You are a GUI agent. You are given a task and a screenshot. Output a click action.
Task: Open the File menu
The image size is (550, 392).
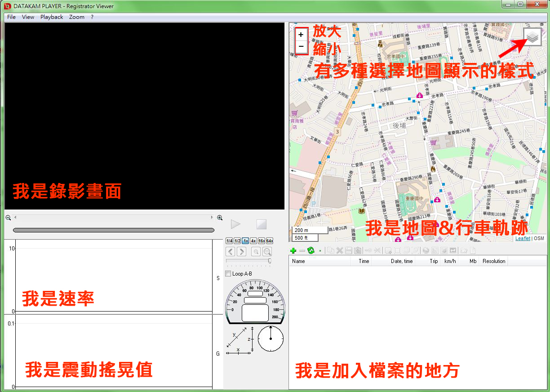[x=11, y=17]
